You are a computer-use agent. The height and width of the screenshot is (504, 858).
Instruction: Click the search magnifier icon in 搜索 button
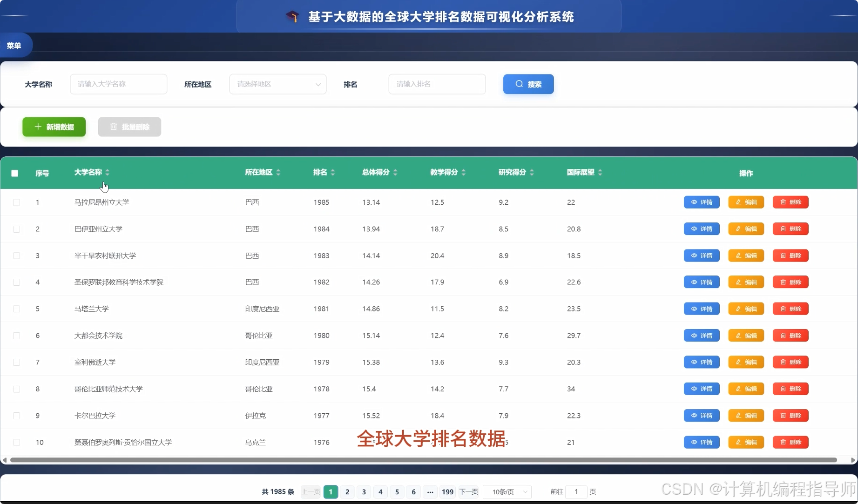click(x=518, y=84)
